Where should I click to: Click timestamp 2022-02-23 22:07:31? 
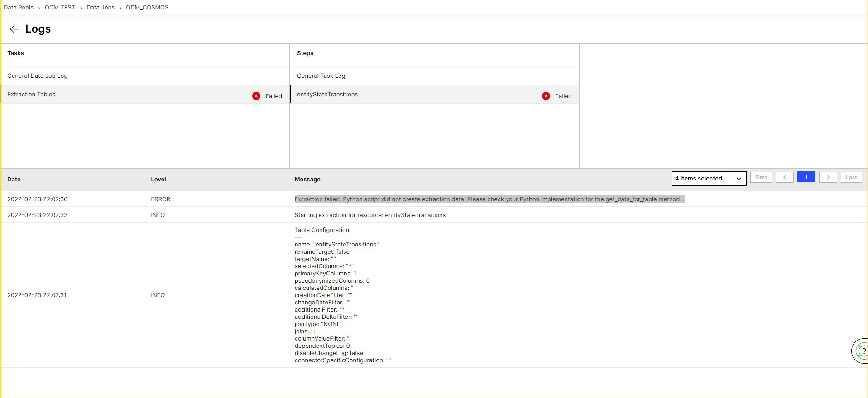coord(37,295)
